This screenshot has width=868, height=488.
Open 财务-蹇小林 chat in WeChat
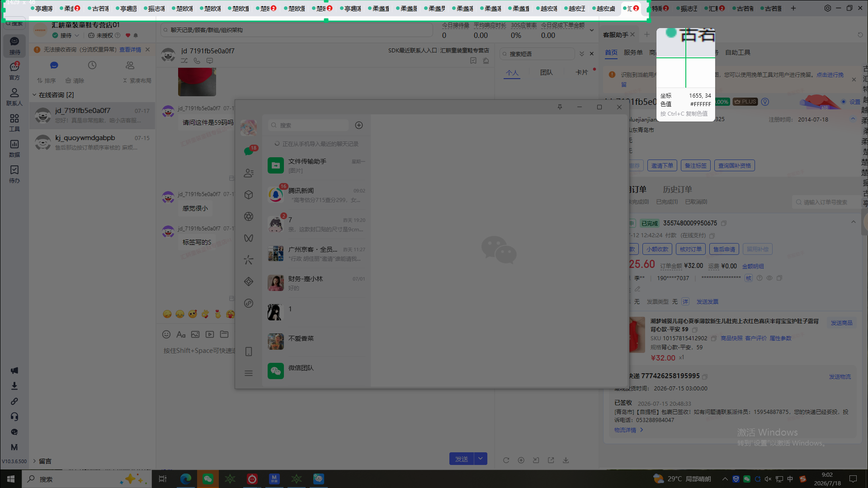pos(316,283)
